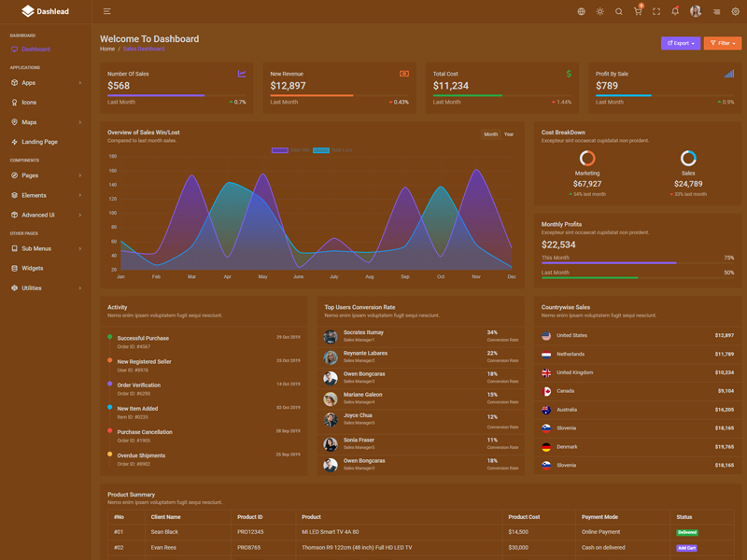Click the green Last Month 50% progress bar
The width and height of the screenshot is (747, 560).
[638, 277]
